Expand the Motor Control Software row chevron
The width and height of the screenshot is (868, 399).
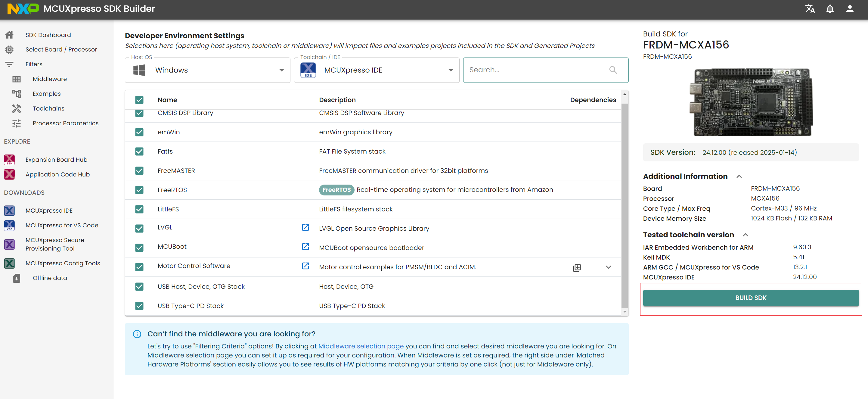pos(608,267)
